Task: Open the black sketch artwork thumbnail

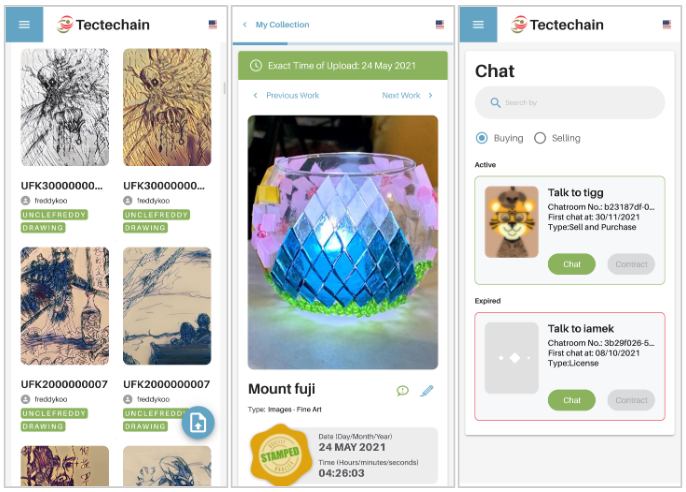Action: point(65,107)
